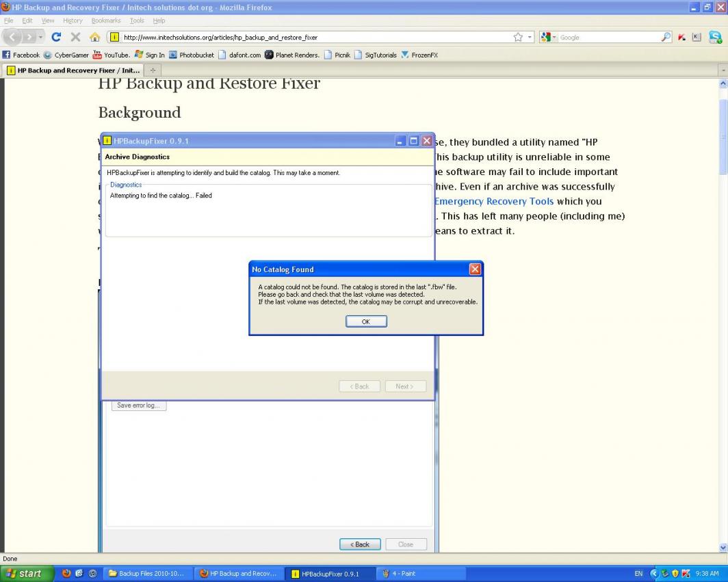
Task: Open the CyberGamer bookmark
Action: point(66,55)
